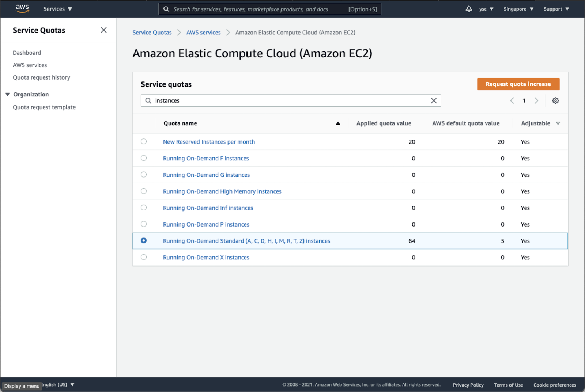Go to next page of quotas
Screen dimensions: 585x392
(536, 100)
